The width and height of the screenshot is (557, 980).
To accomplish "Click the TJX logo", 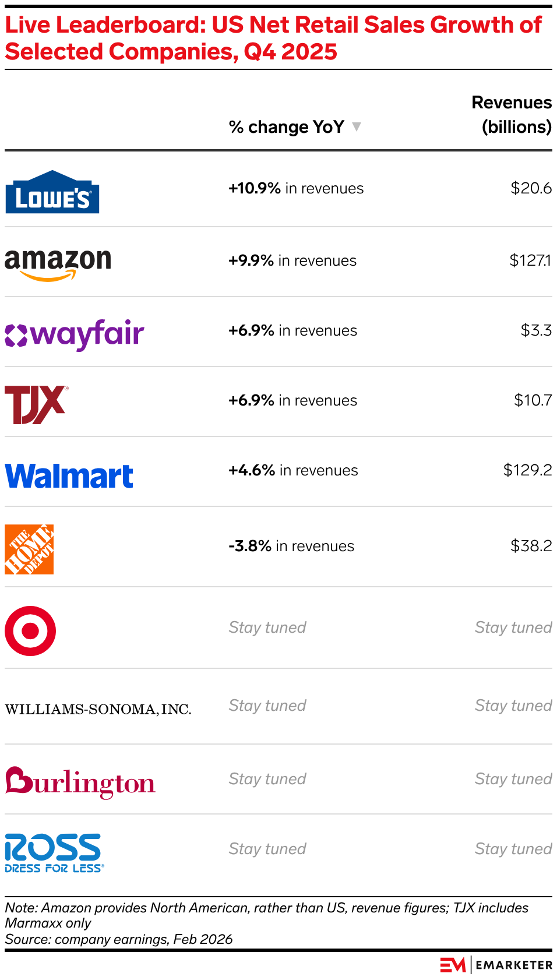I will [x=36, y=404].
